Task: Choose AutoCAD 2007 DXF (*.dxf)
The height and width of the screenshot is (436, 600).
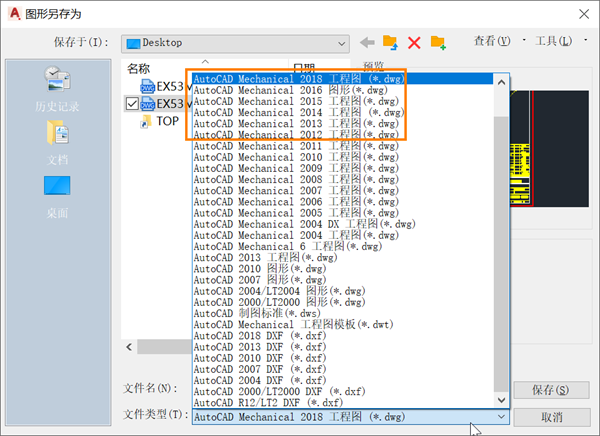Action: [343, 369]
